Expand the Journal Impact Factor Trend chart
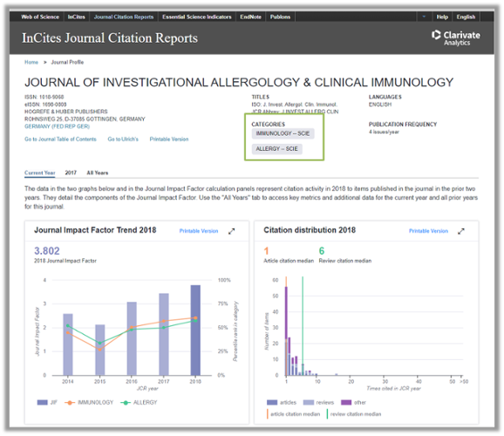This screenshot has width=504, height=436. (x=231, y=231)
